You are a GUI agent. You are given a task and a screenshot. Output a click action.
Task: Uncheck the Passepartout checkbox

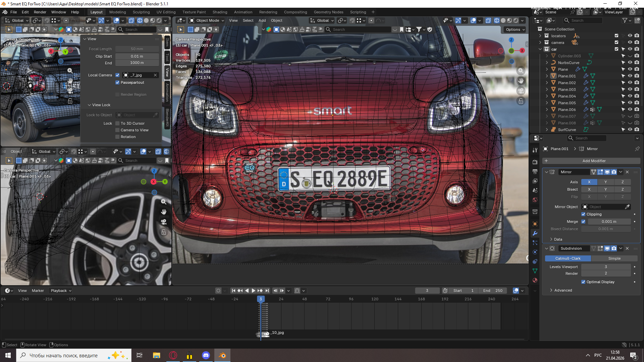(117, 82)
